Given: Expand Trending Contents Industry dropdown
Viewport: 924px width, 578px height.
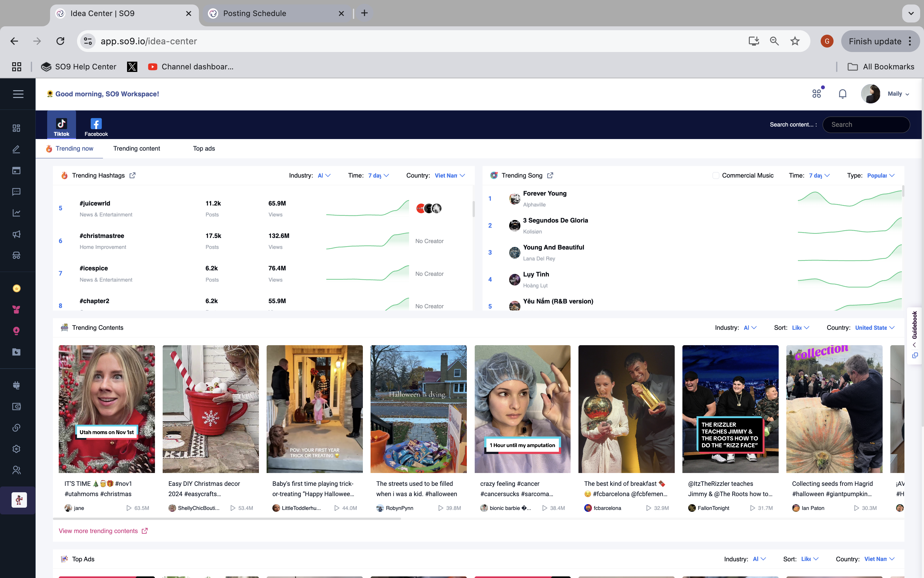Looking at the screenshot, I should click(x=750, y=328).
